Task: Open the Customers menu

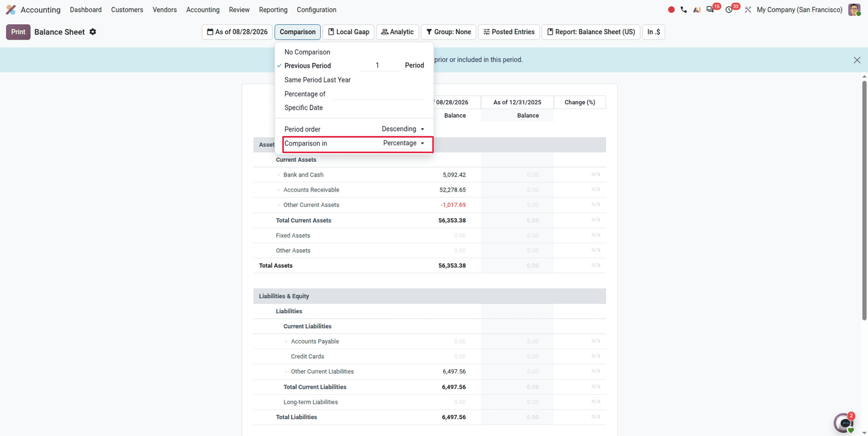Action: 127,10
